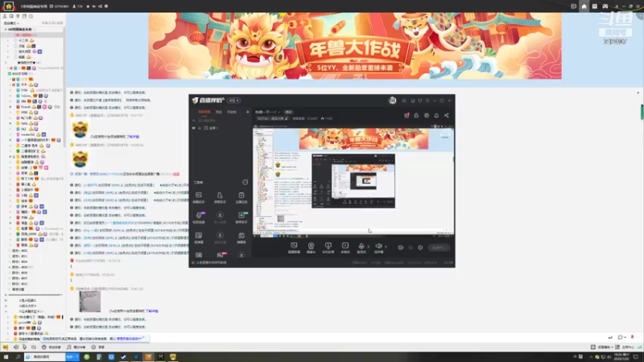Open the gear settings icon in 直播伴侣
The width and height of the screenshot is (644, 362).
click(x=420, y=248)
